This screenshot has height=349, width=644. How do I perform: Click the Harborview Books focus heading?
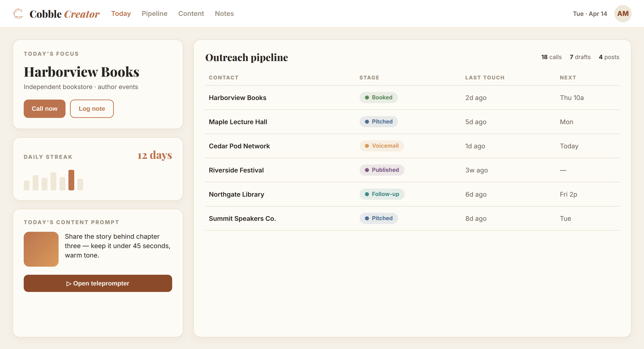(81, 72)
